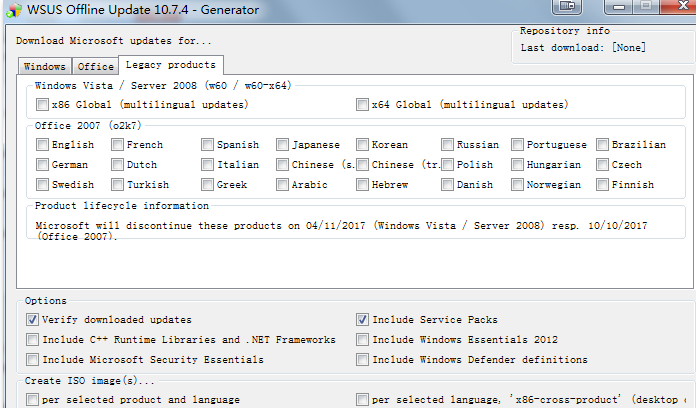Screen dimensions: 696x408
Task: Check Chinese (s.) simplified language
Action: click(x=282, y=165)
